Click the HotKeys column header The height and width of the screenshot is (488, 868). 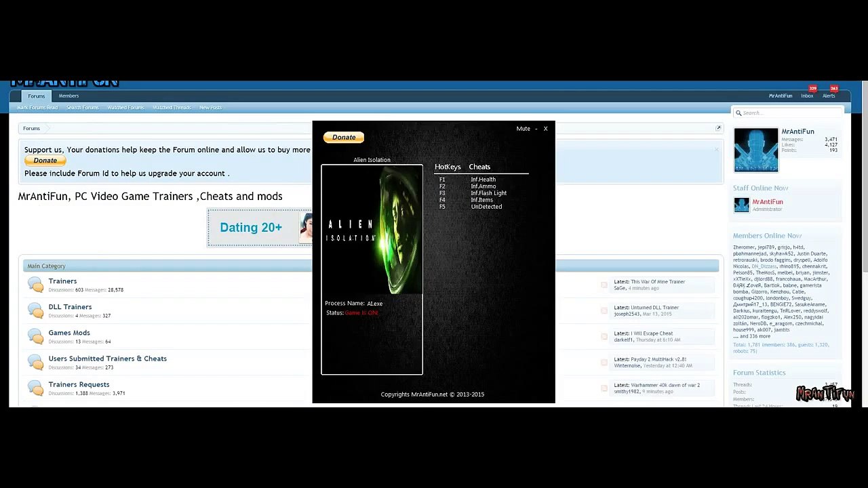(448, 167)
